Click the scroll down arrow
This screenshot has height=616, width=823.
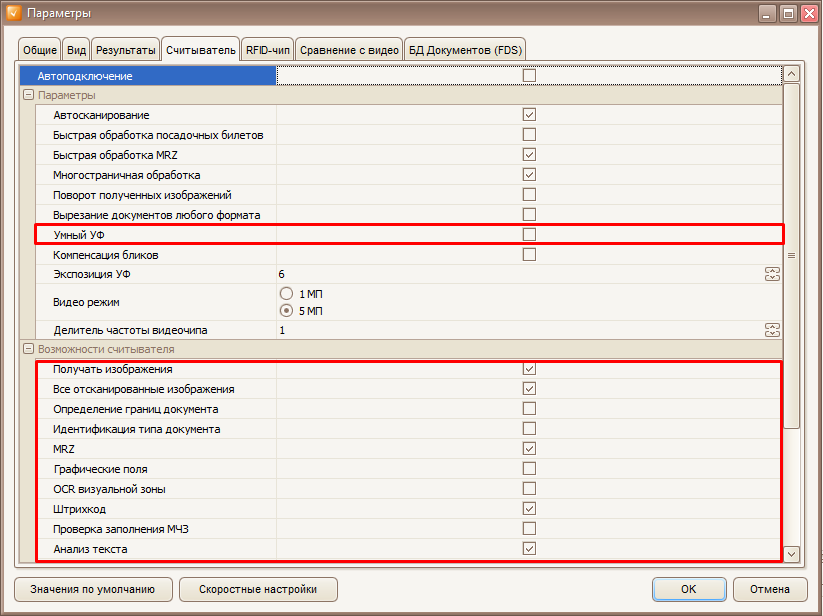pos(791,554)
